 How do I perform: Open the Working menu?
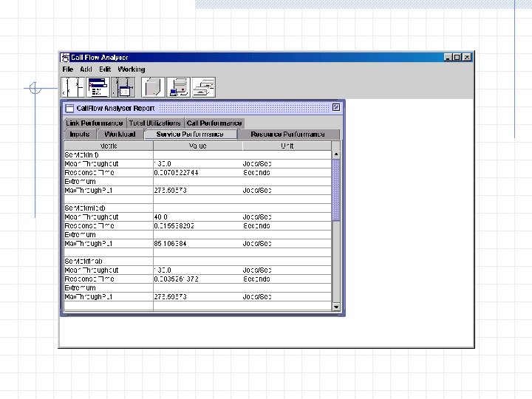(x=132, y=69)
